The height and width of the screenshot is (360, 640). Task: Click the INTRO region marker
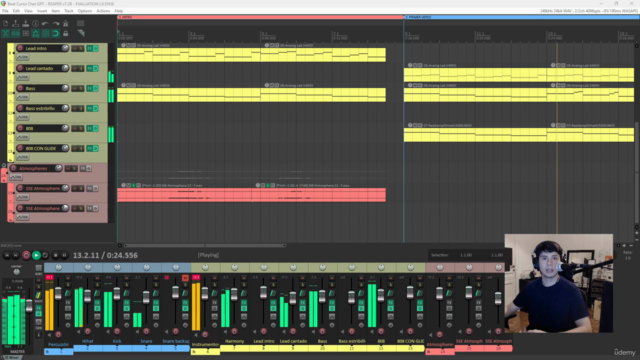coord(260,17)
